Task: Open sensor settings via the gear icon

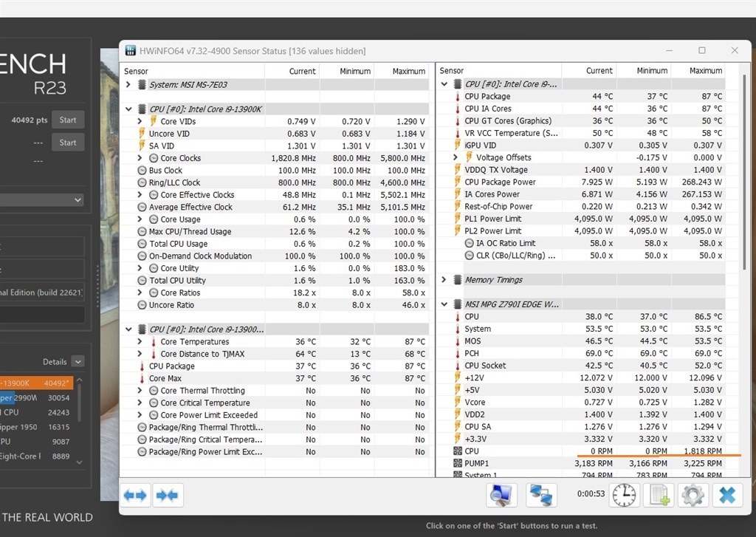Action: [693, 495]
